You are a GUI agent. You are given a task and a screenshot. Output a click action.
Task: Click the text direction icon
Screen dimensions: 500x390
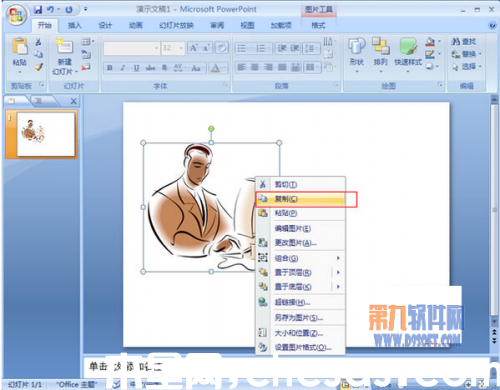click(x=329, y=41)
